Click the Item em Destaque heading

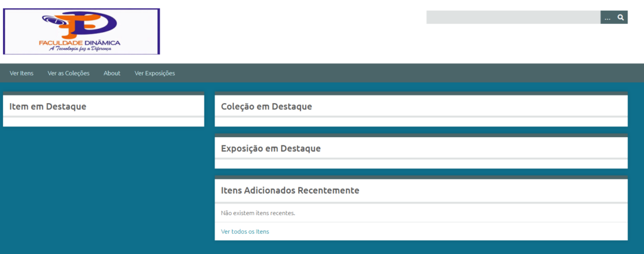click(48, 106)
